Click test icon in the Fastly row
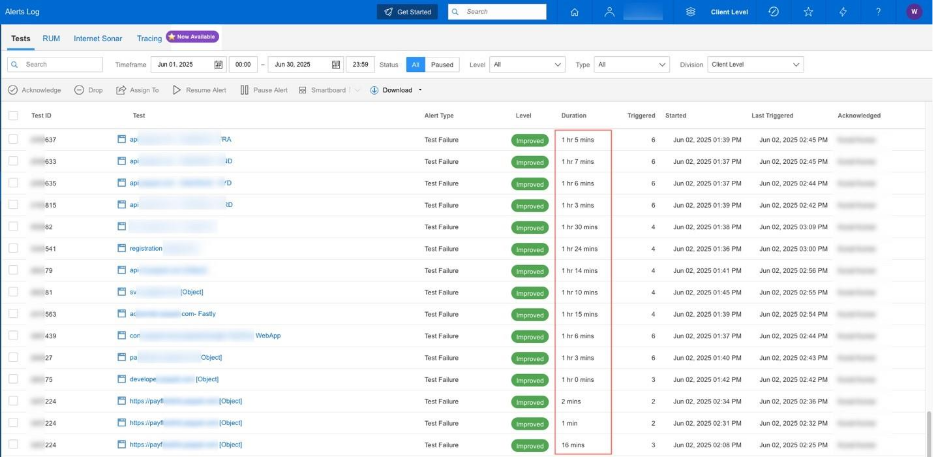936x457 pixels. coord(122,314)
